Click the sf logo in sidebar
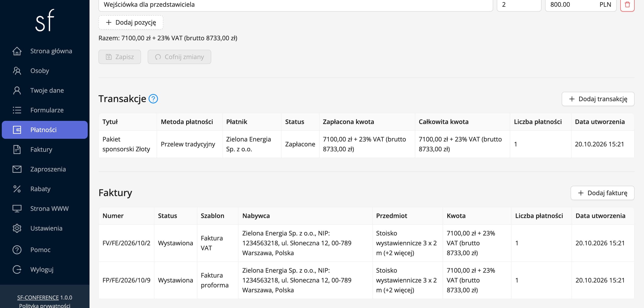The width and height of the screenshot is (644, 308). tap(45, 20)
